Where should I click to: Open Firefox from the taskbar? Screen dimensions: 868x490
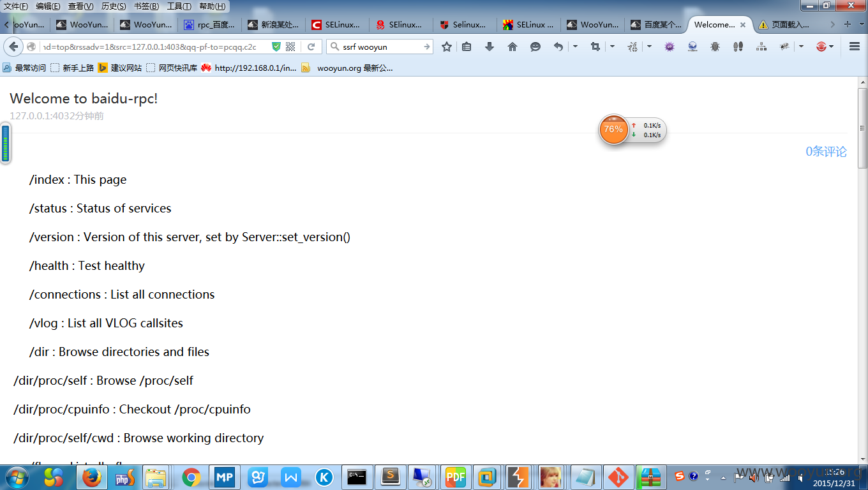tap(91, 477)
